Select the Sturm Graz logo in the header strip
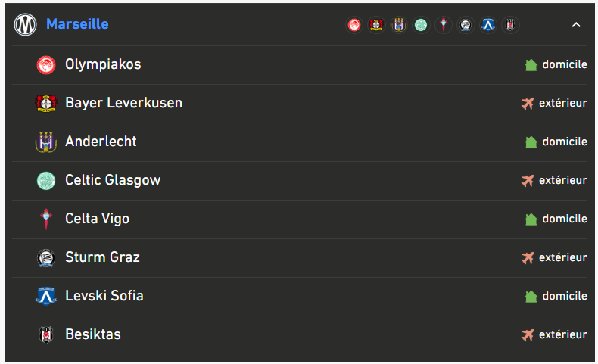The width and height of the screenshot is (598, 364). [x=466, y=25]
